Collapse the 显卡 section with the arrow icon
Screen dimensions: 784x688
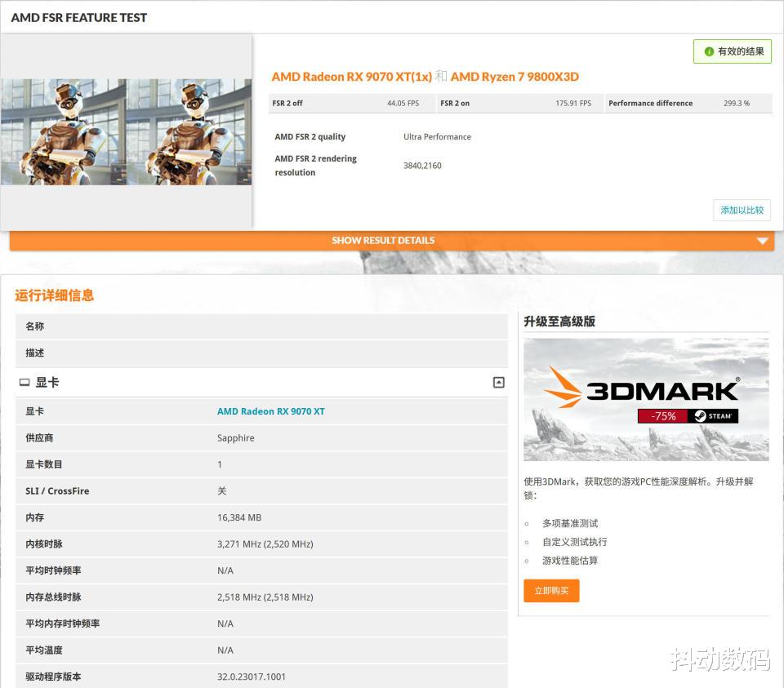pos(498,383)
